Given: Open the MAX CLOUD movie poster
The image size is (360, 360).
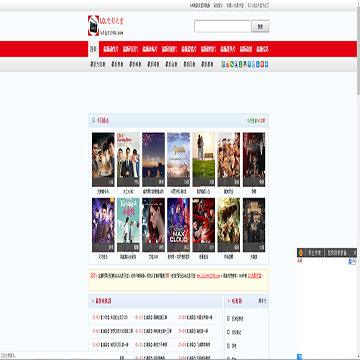Looking at the screenshot, I should tap(178, 225).
